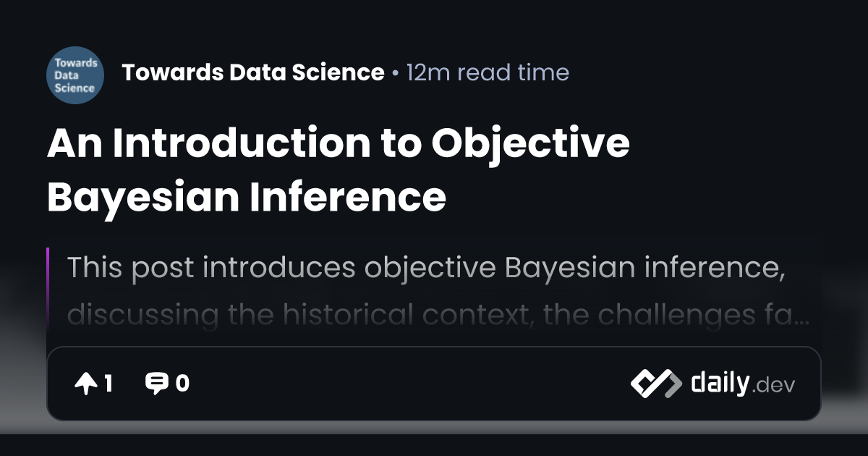Click the "An Introduction to Objective" headline line
Viewport: 868px width, 456px height.
338,143
